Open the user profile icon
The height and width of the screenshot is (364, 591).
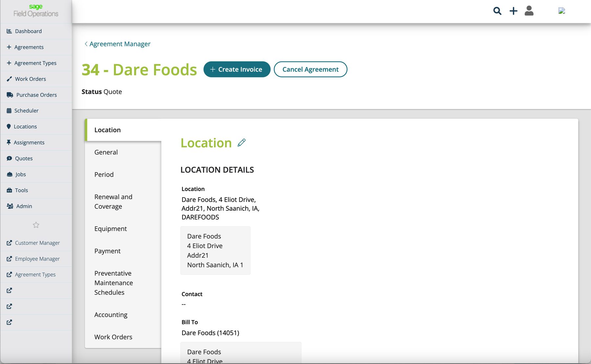[x=529, y=11]
